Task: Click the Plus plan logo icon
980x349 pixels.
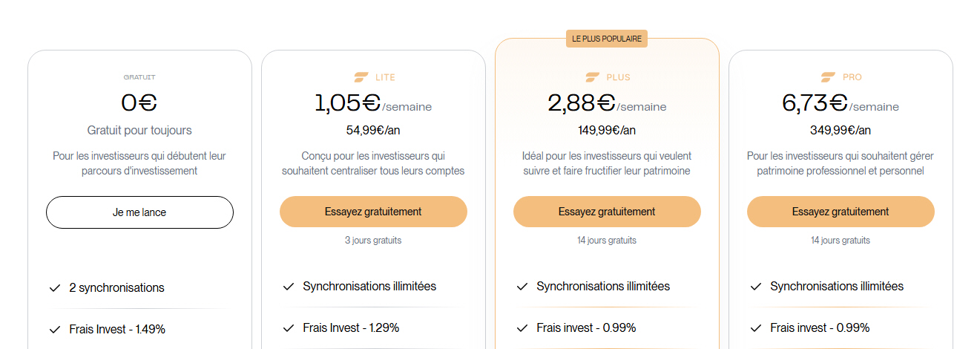Action: tap(593, 76)
